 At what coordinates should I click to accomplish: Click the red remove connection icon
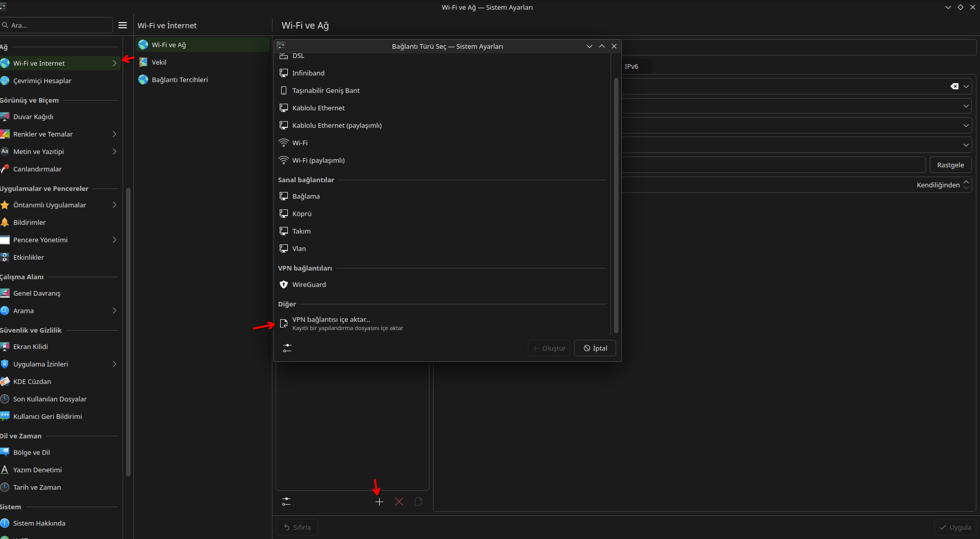(399, 502)
